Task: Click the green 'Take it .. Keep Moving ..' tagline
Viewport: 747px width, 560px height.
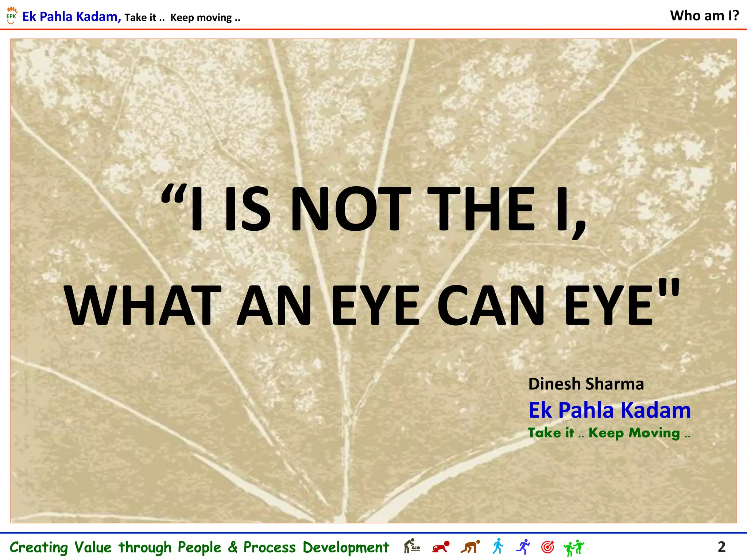Action: coord(609,433)
